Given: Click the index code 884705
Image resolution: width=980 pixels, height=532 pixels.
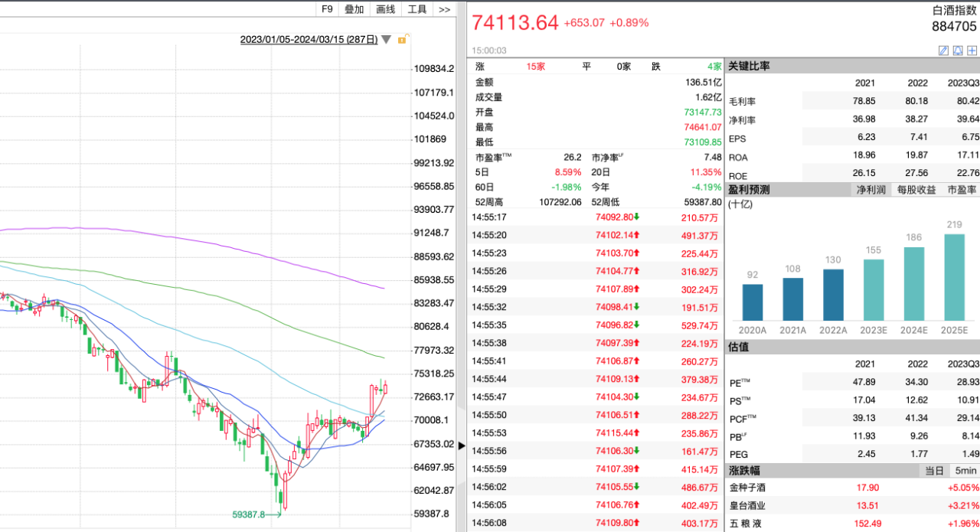Looking at the screenshot, I should pos(954,27).
